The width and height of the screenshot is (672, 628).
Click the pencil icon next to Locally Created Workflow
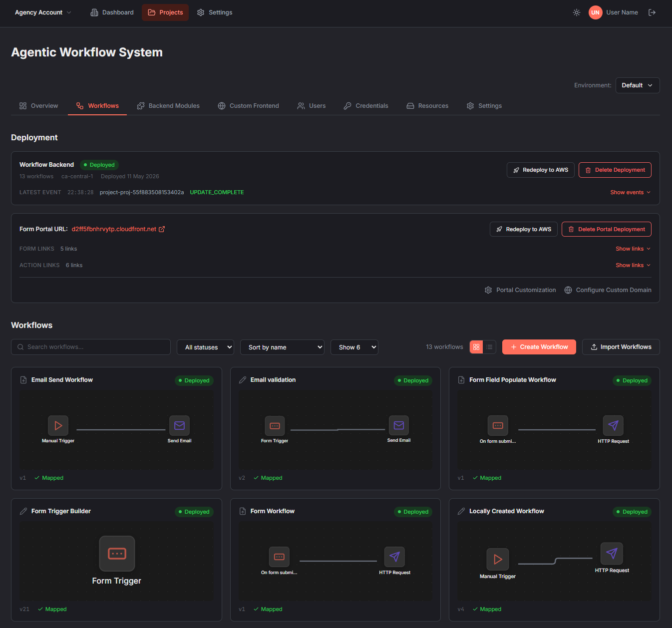461,511
